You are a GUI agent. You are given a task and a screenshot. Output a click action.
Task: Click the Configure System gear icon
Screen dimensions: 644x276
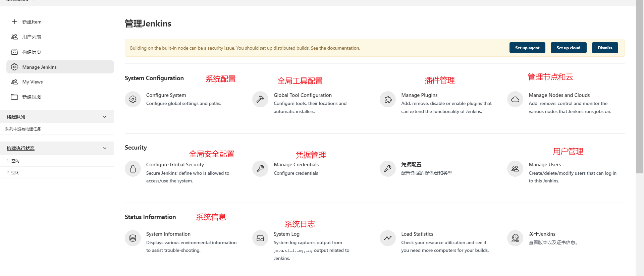[133, 99]
